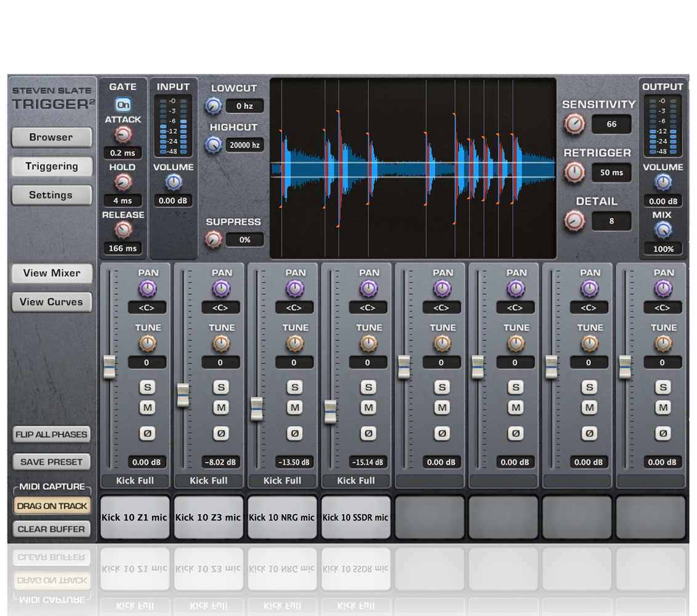697x616 pixels.
Task: Open the Browser tab
Action: click(52, 137)
